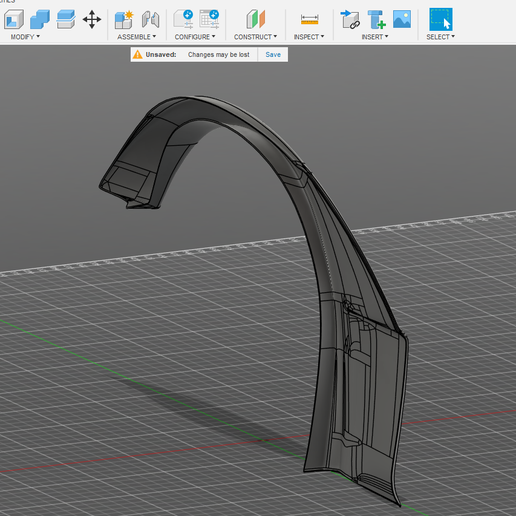516x516 pixels.
Task: Click the Combine bodies tool icon
Action: [40, 19]
